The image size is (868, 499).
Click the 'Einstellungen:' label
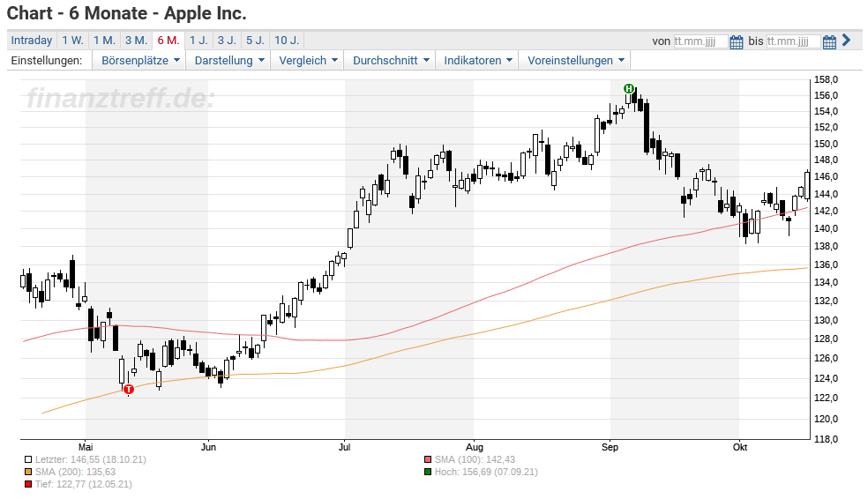click(47, 60)
